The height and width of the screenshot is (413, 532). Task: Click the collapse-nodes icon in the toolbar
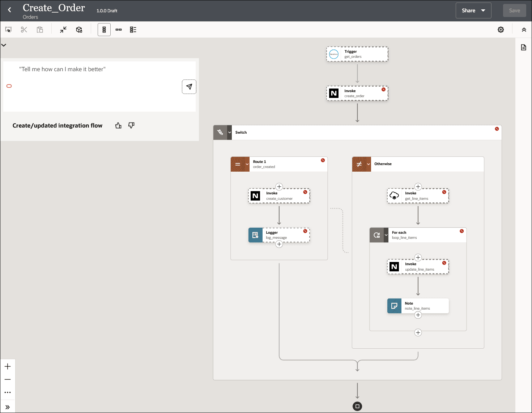(63, 29)
